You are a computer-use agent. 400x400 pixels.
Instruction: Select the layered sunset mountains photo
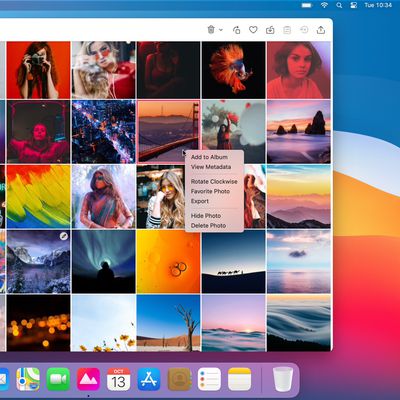pos(299,197)
